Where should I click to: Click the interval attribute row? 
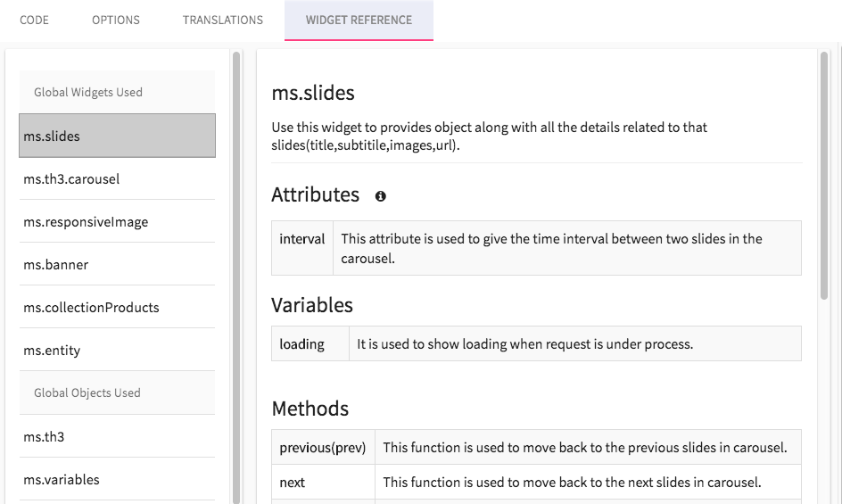(x=536, y=248)
